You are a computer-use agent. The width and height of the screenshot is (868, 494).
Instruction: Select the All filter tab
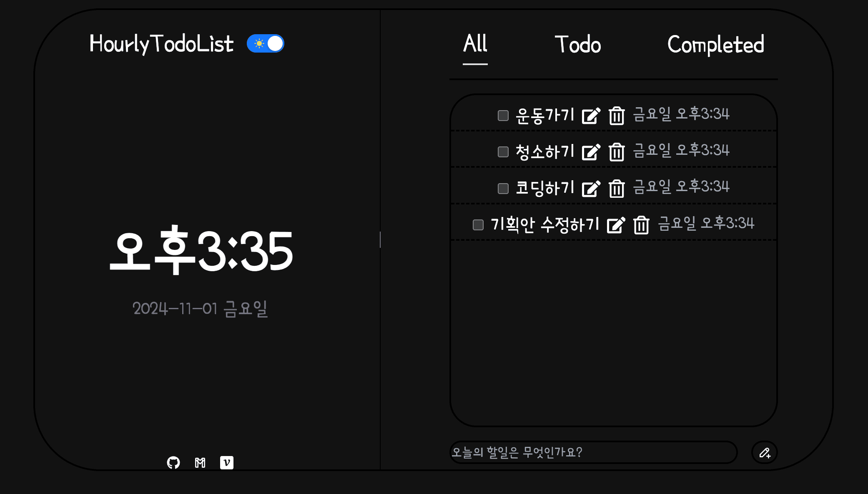tap(474, 43)
